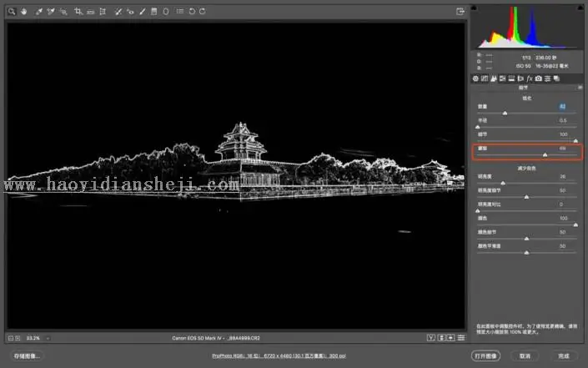The image size is (588, 368).
Task: Click the 蒙版 masking slider handle
Action: (545, 154)
